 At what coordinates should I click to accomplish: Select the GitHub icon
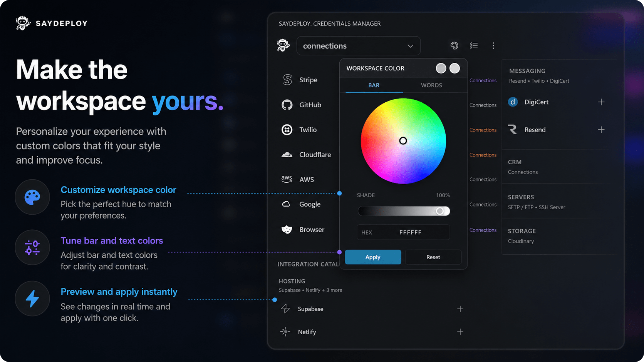coord(287,105)
